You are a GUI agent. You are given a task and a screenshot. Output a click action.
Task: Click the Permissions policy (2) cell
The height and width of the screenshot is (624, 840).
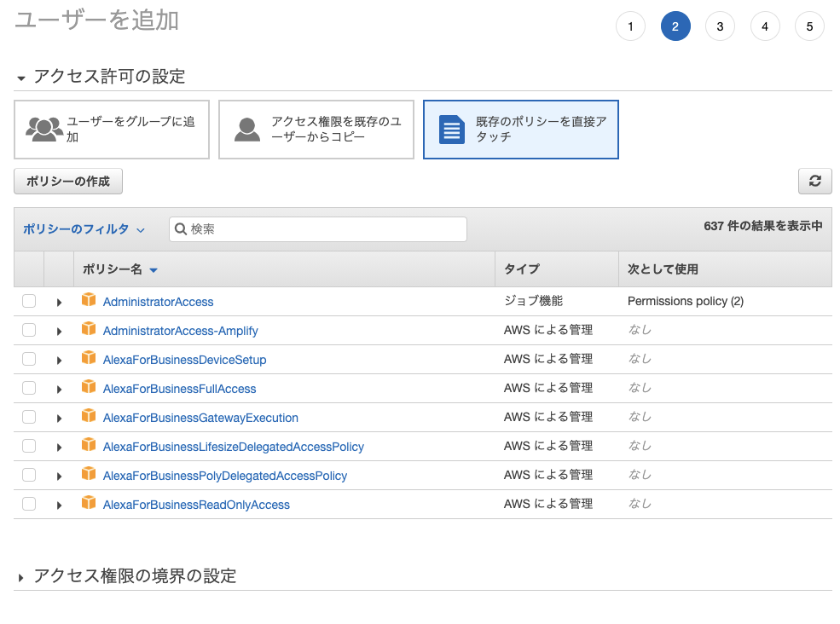(x=685, y=301)
